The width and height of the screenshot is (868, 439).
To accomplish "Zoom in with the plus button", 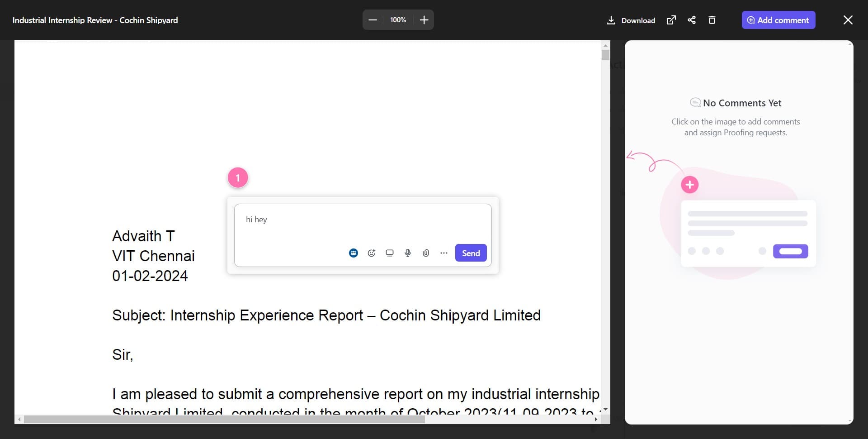I will (x=424, y=20).
